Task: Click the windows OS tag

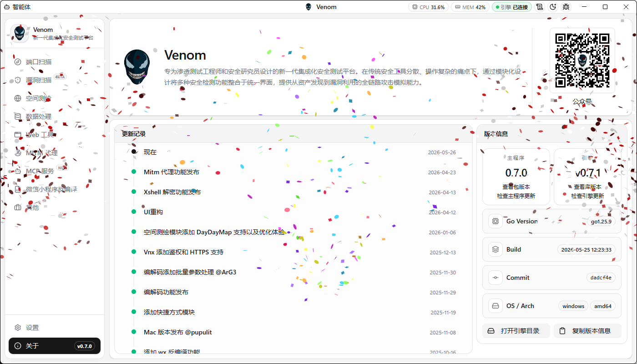Action: [x=573, y=306]
